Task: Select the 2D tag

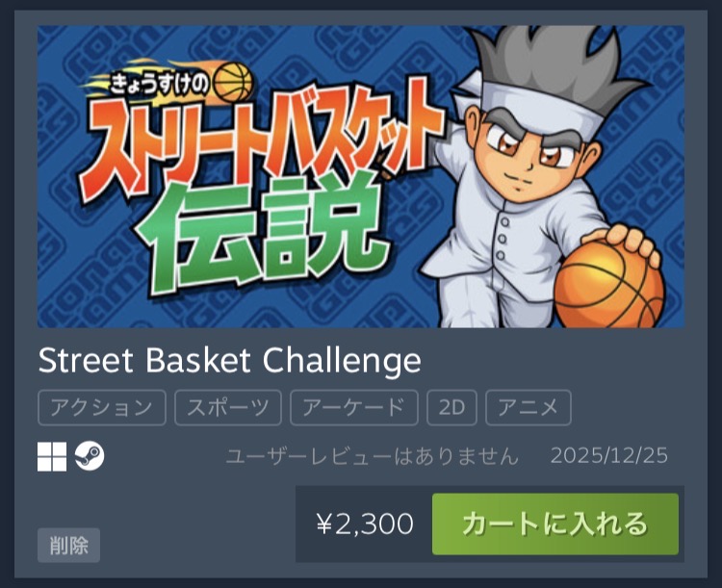Action: (451, 407)
